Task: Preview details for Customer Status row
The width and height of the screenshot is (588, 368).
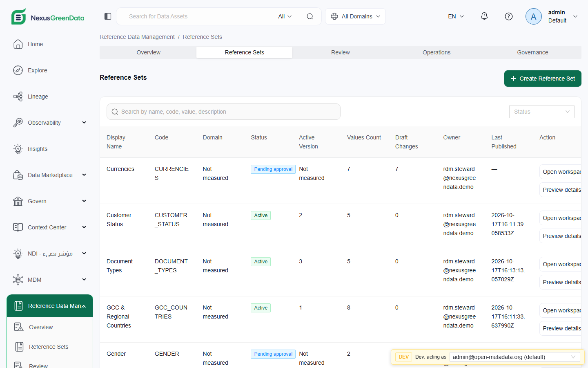Action: [x=561, y=236]
